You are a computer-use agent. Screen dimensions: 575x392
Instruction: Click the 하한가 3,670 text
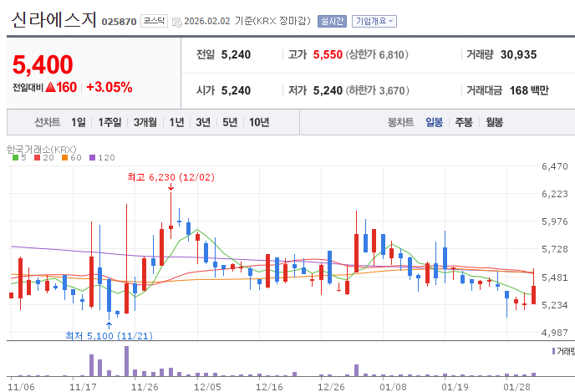pos(378,90)
